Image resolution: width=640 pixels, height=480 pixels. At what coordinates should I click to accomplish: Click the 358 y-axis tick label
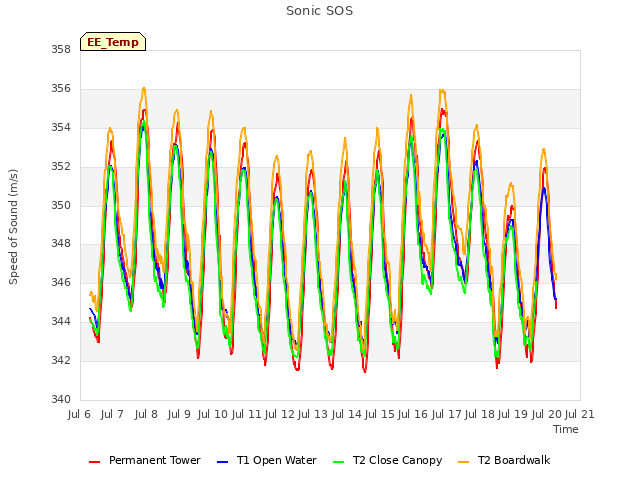(x=61, y=49)
